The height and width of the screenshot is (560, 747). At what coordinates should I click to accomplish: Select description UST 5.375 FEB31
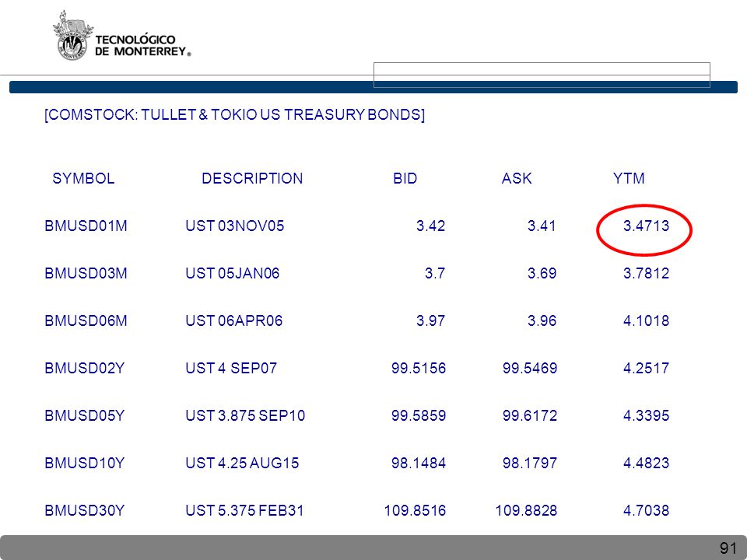[244, 510]
